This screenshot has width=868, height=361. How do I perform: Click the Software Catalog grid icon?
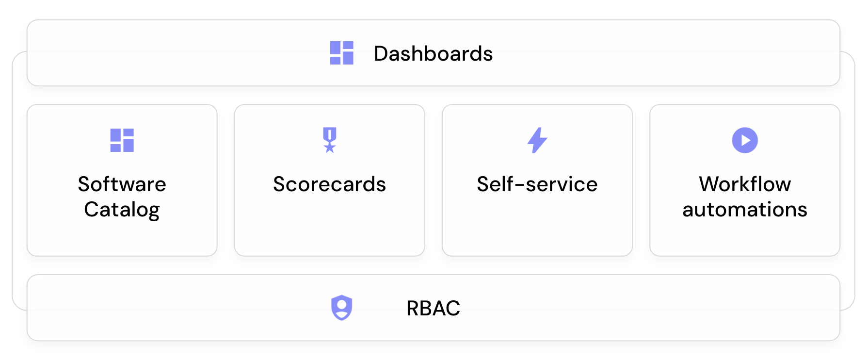(122, 140)
